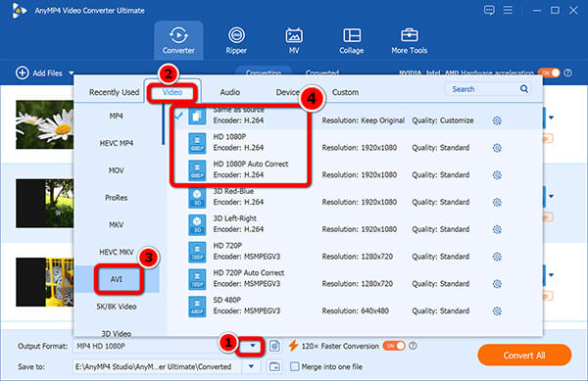588x381 pixels.
Task: Select the 3D Red-Blue profile icon
Action: click(x=197, y=198)
